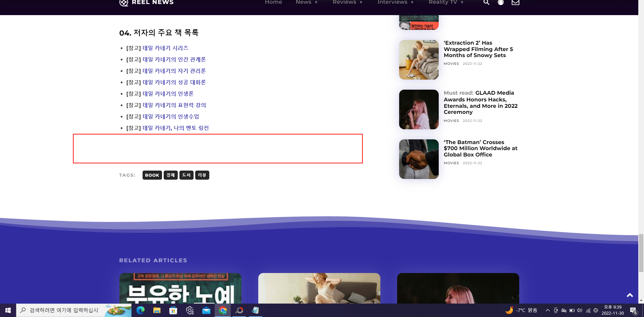This screenshot has height=317, width=644.
Task: Open the middle related article image
Action: (319, 288)
